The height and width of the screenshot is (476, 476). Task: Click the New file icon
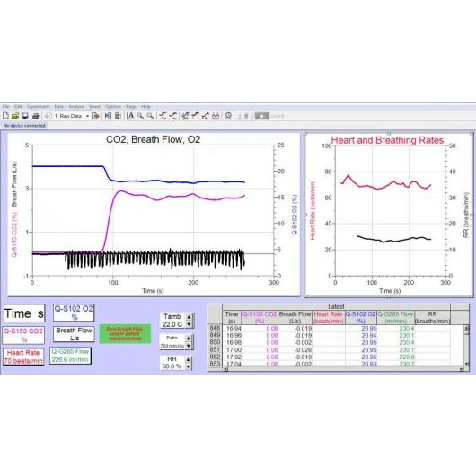point(5,116)
